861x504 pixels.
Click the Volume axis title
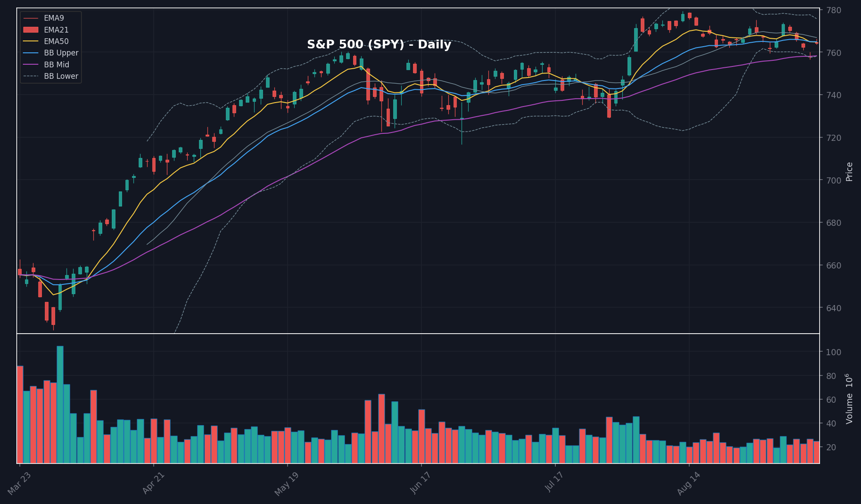coord(850,399)
